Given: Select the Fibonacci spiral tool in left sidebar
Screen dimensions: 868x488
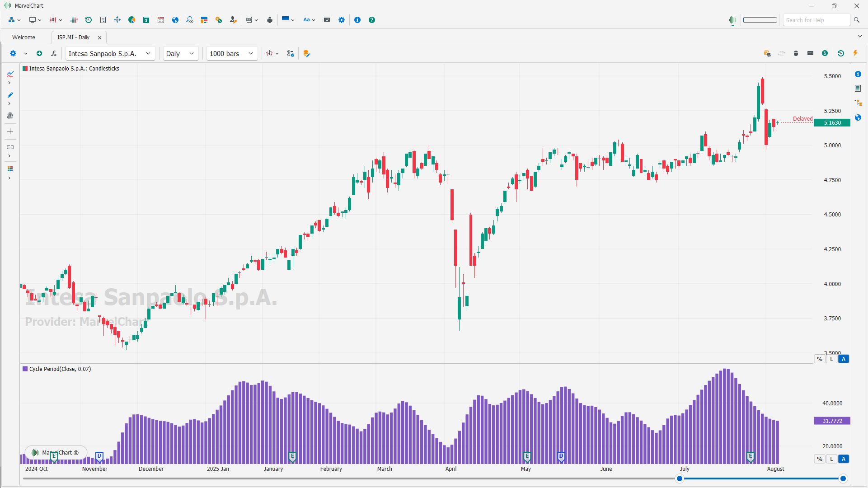Looking at the screenshot, I should click(x=10, y=116).
